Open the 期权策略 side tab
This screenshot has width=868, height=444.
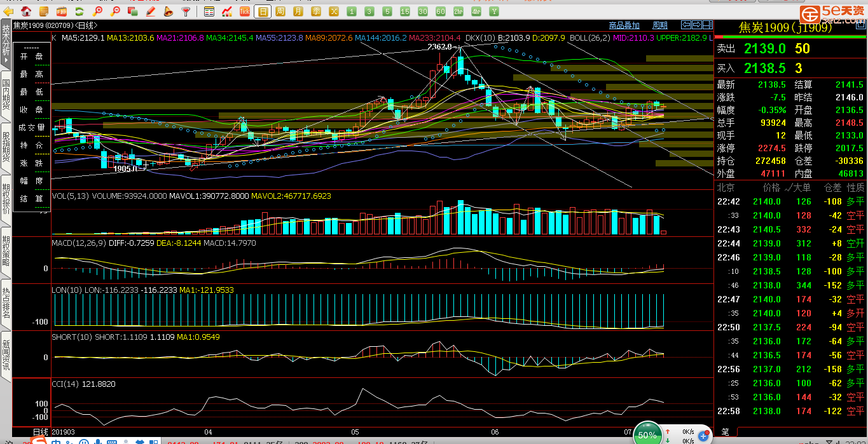(x=6, y=253)
